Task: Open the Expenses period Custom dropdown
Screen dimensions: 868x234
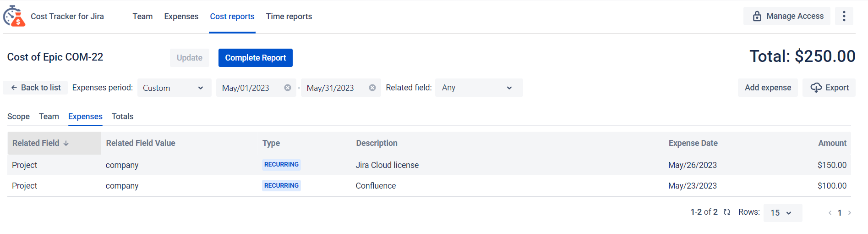Action: click(174, 88)
